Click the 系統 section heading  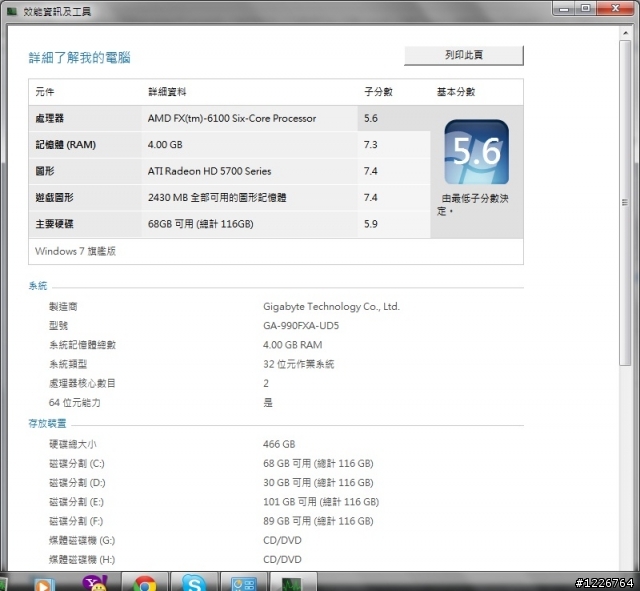(x=38, y=286)
